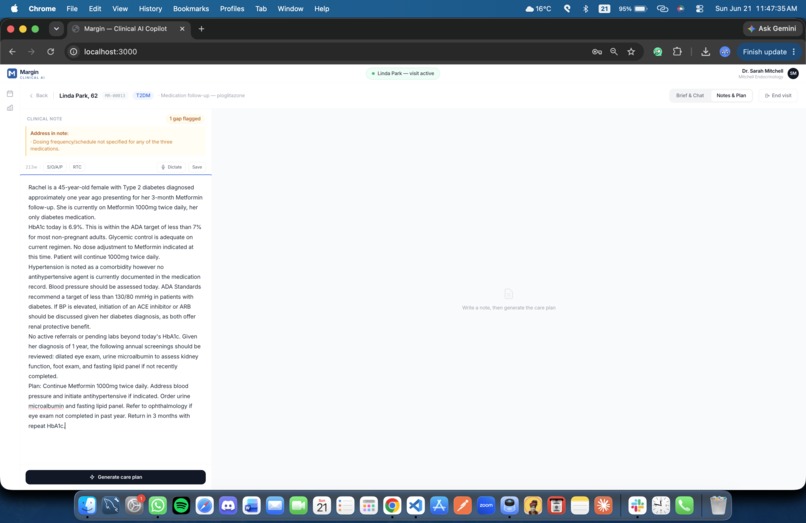The image size is (806, 523).
Task: Click the date and time in menu bar
Action: [756, 9]
